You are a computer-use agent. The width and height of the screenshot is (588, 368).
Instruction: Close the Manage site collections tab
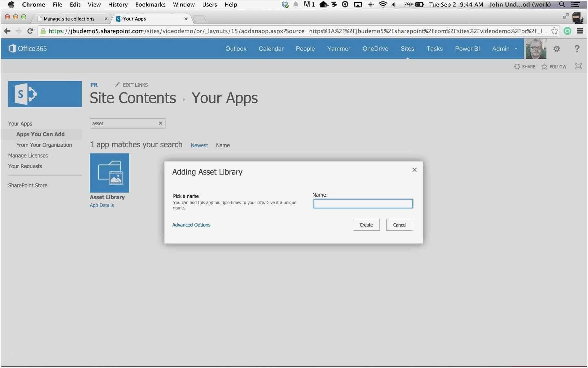pyautogui.click(x=106, y=19)
